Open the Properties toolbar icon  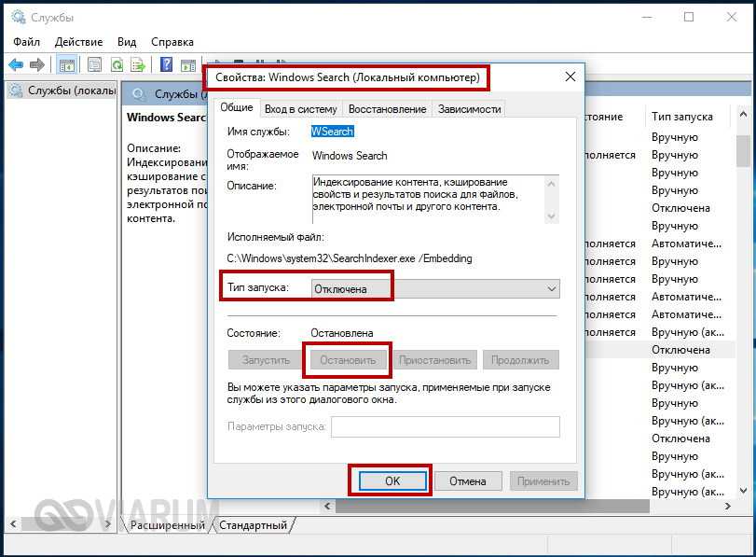pos(94,64)
